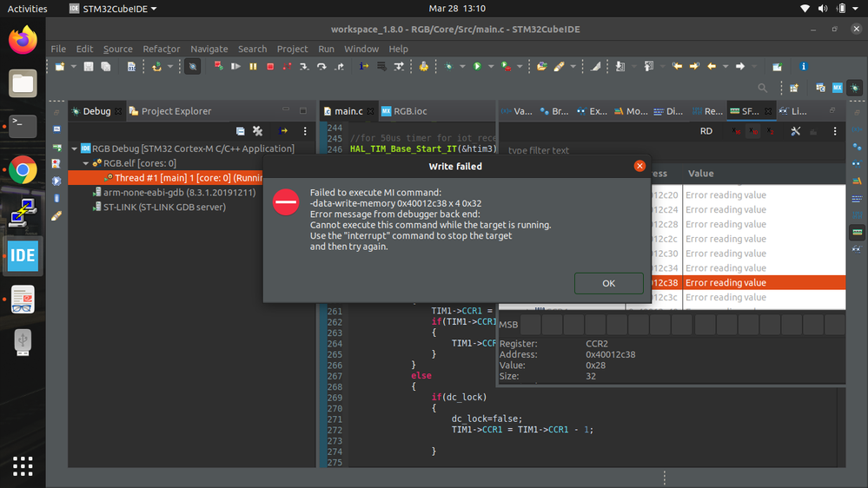This screenshot has width=868, height=488.
Task: Click OK in the Write failed dialog
Action: coord(608,283)
